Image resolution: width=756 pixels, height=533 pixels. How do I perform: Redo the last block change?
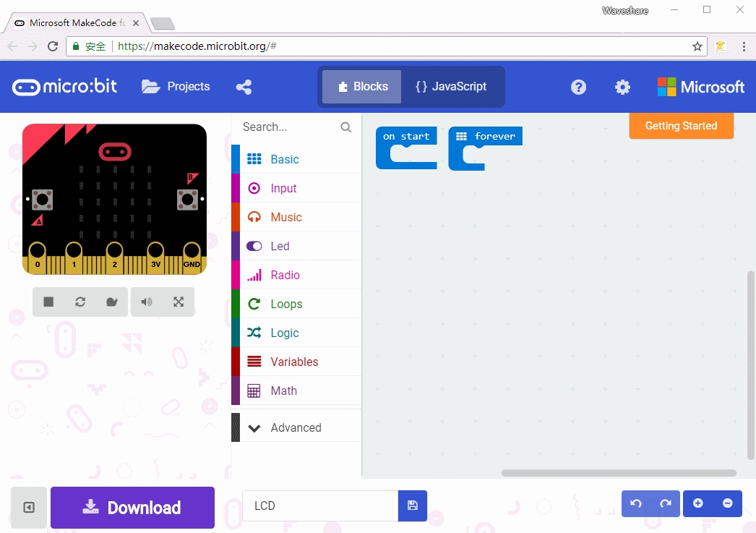(x=666, y=503)
